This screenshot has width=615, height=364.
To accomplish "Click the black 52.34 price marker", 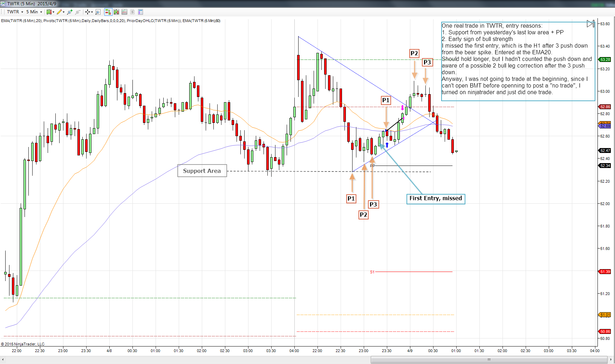I will point(604,166).
